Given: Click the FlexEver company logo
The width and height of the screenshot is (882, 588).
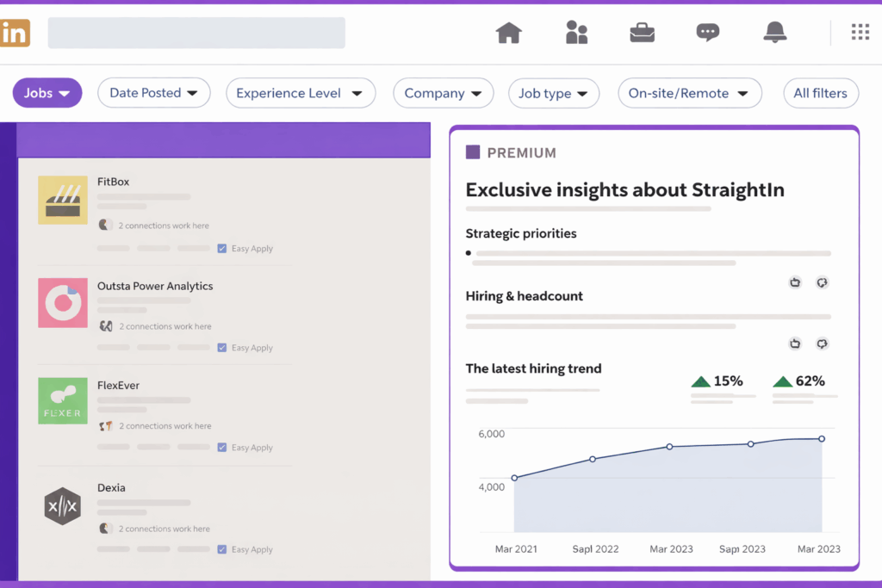Looking at the screenshot, I should click(x=62, y=401).
